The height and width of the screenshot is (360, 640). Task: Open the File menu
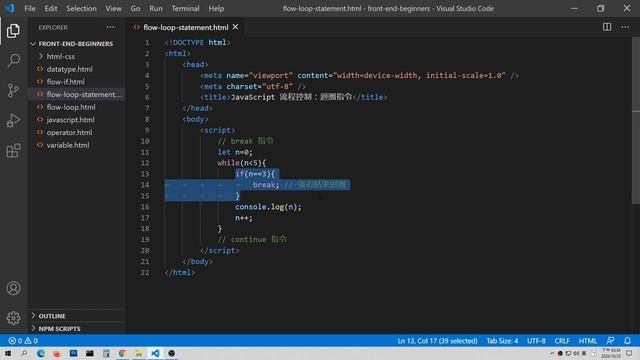click(30, 8)
